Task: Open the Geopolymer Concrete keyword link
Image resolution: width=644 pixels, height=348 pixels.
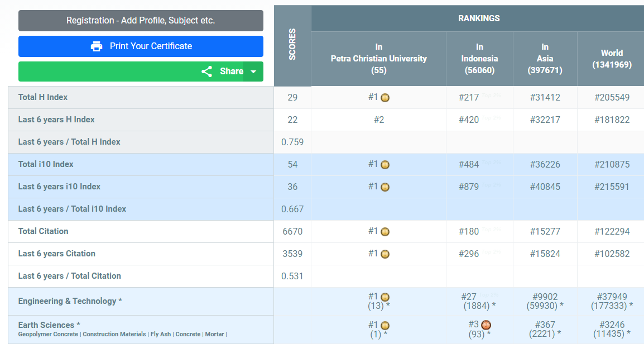Action: pyautogui.click(x=49, y=334)
